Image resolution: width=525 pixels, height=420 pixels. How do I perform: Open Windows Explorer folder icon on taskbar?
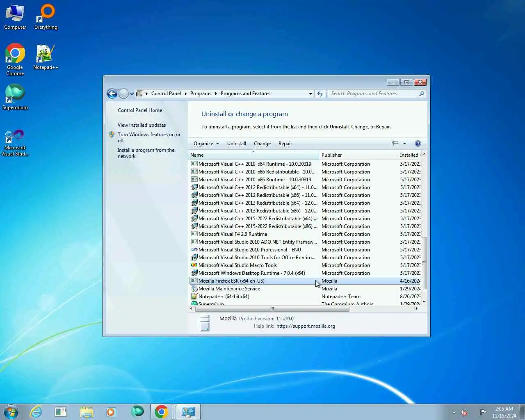coord(87,412)
